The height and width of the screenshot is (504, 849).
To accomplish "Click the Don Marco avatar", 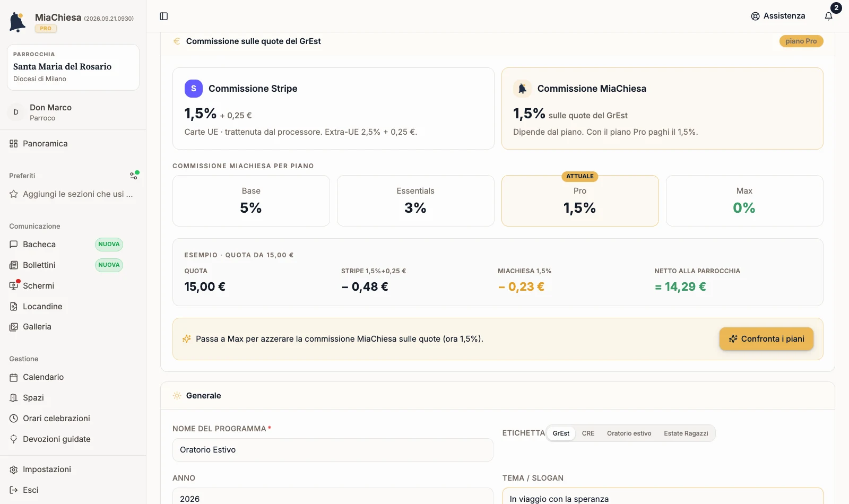I will coord(16,112).
